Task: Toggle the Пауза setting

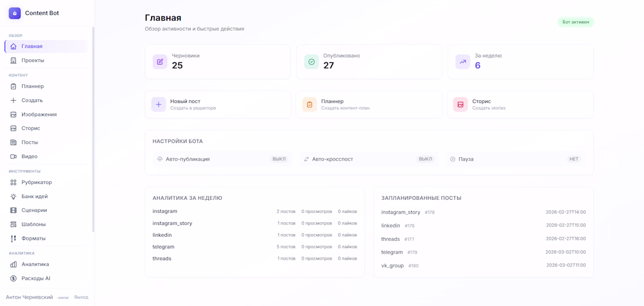Action: 574,159
